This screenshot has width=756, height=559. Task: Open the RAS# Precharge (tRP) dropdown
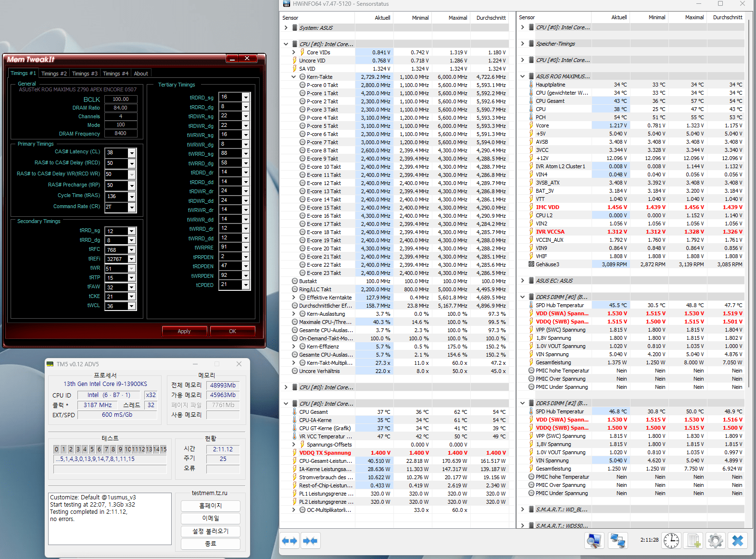131,186
